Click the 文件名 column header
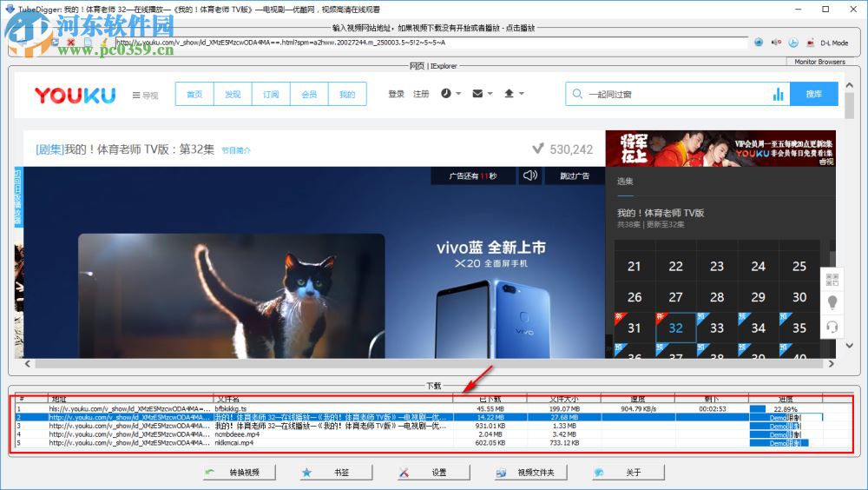This screenshot has width=868, height=490. [x=332, y=399]
